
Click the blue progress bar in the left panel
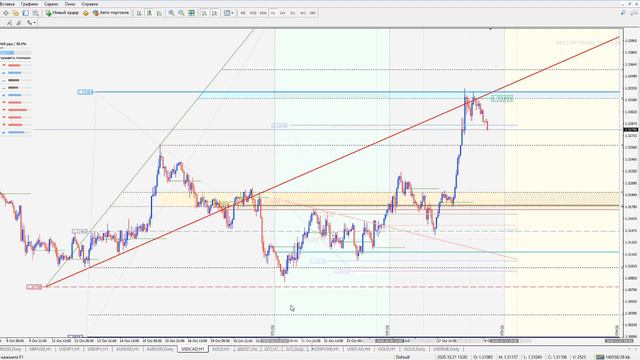7,53
